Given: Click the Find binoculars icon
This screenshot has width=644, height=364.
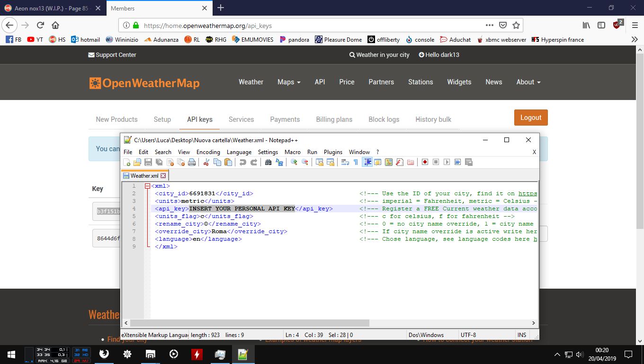Looking at the screenshot, I should pyautogui.click(x=268, y=162).
